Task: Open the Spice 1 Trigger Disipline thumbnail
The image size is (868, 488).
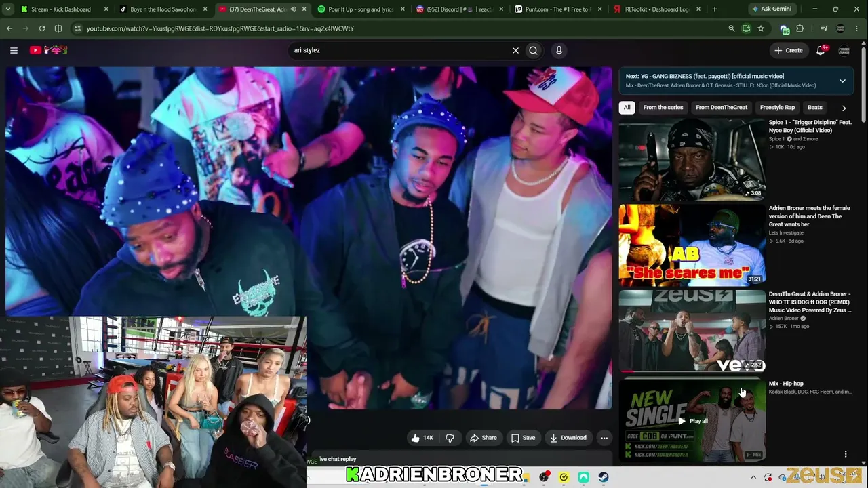Action: click(x=692, y=160)
